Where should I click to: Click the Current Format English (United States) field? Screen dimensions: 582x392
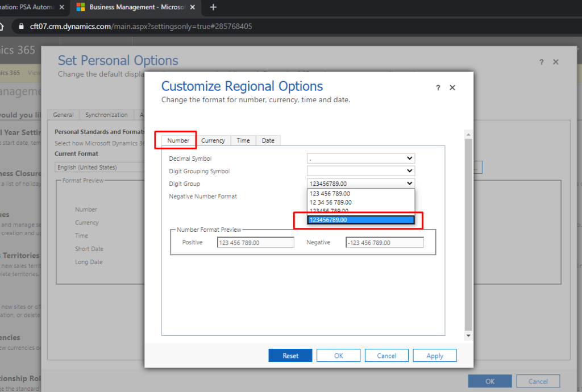[x=99, y=167]
